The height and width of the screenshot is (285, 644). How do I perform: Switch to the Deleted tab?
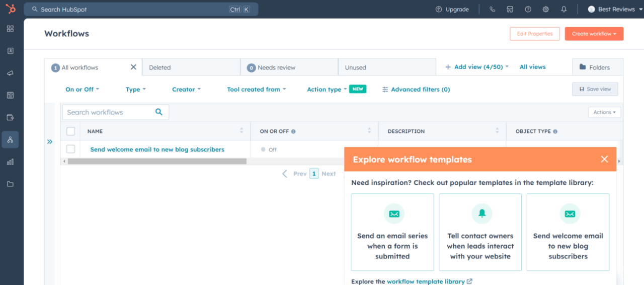(191, 67)
